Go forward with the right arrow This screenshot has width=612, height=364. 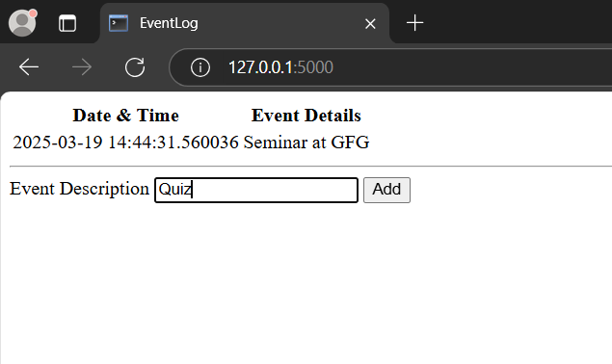point(82,67)
